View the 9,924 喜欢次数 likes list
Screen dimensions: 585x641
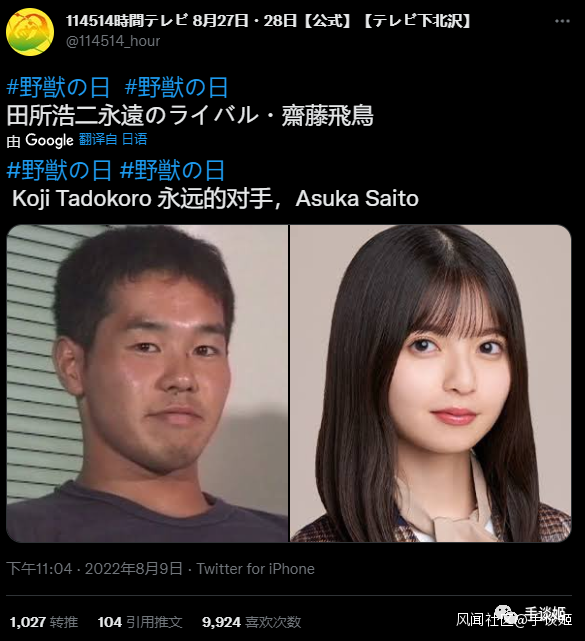(x=251, y=622)
